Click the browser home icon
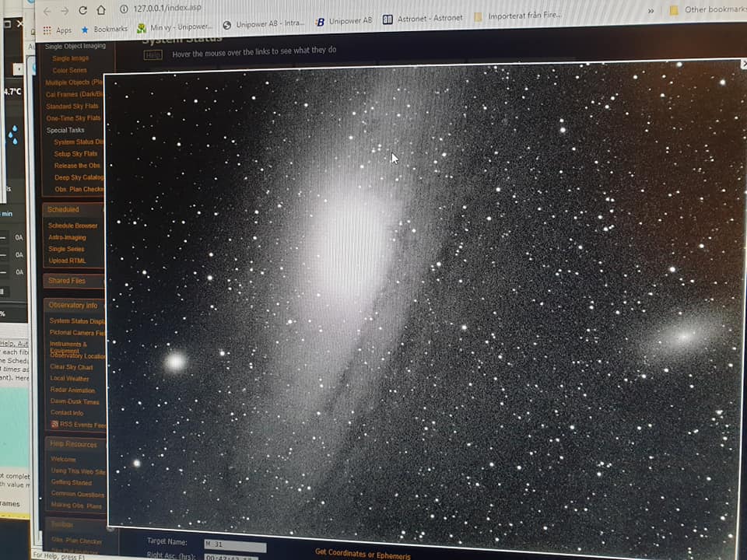The height and width of the screenshot is (560, 747). [101, 10]
